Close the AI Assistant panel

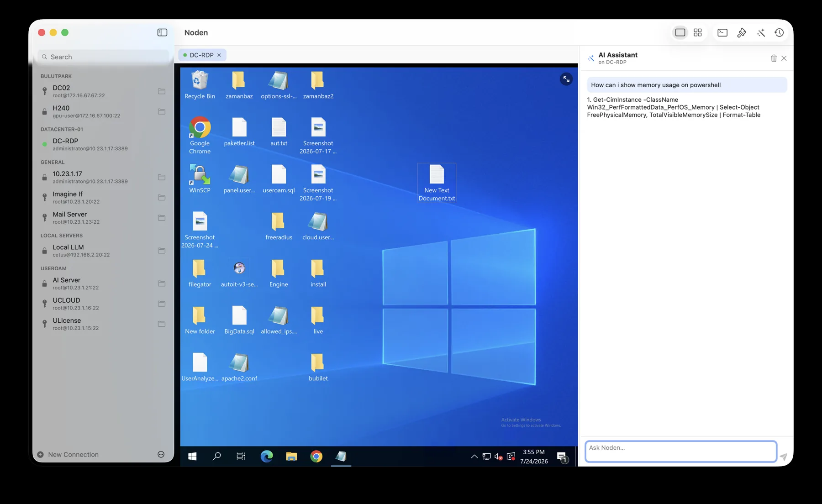784,58
